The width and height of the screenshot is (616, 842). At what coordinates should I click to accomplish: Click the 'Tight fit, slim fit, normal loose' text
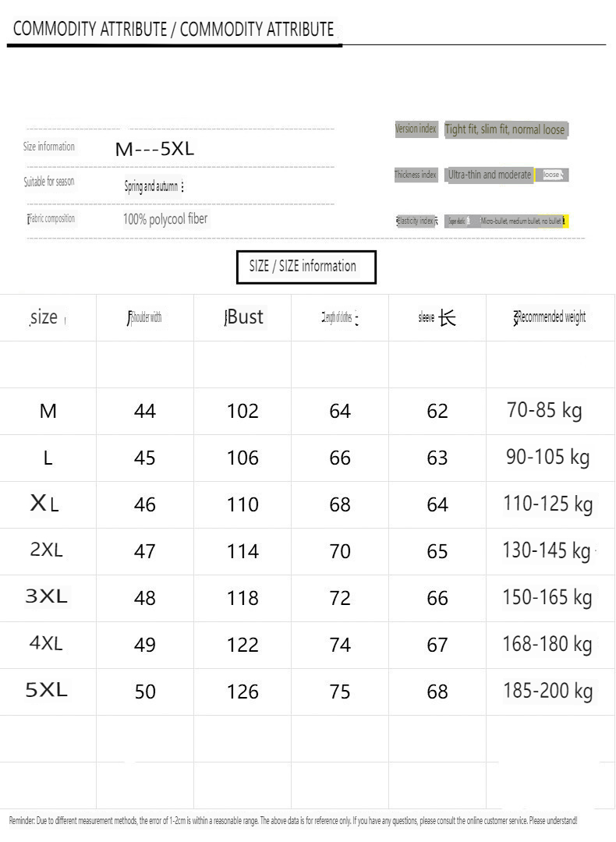click(x=504, y=129)
